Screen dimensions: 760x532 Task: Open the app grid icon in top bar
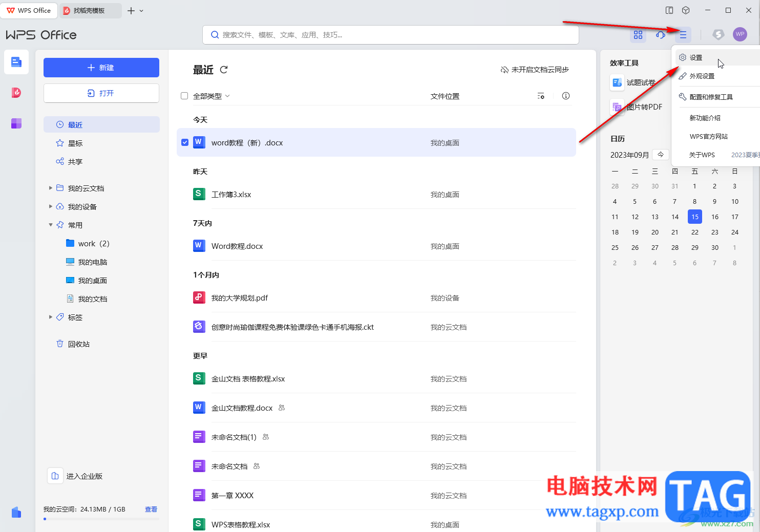638,35
